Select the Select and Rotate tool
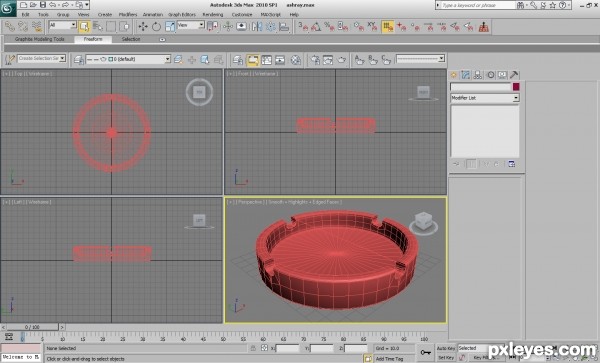600x363 pixels. pyautogui.click(x=156, y=26)
